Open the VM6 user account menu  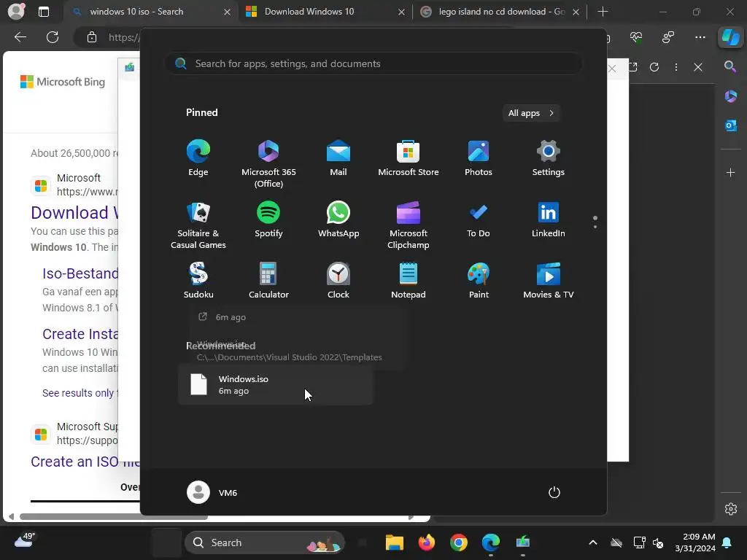(x=212, y=492)
